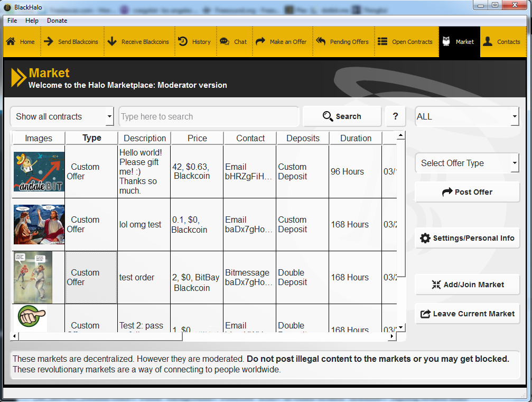Open the Donate menu
This screenshot has width=532, height=402.
(57, 21)
